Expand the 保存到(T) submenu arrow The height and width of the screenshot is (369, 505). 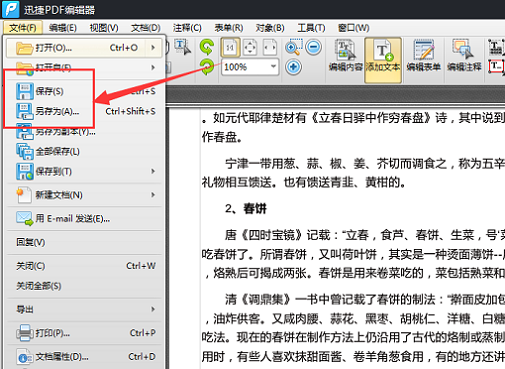(153, 171)
